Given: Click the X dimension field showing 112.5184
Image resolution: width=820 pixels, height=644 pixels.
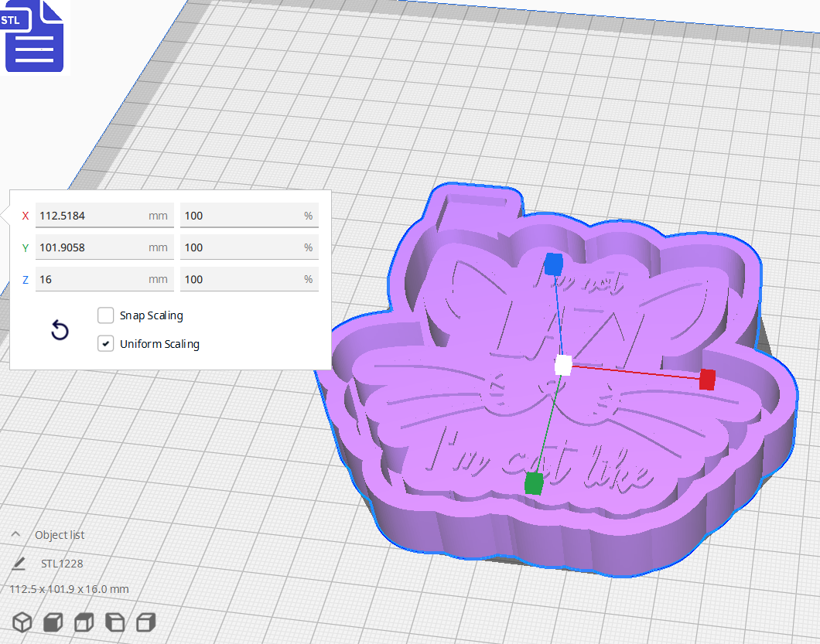Looking at the screenshot, I should coord(104,215).
